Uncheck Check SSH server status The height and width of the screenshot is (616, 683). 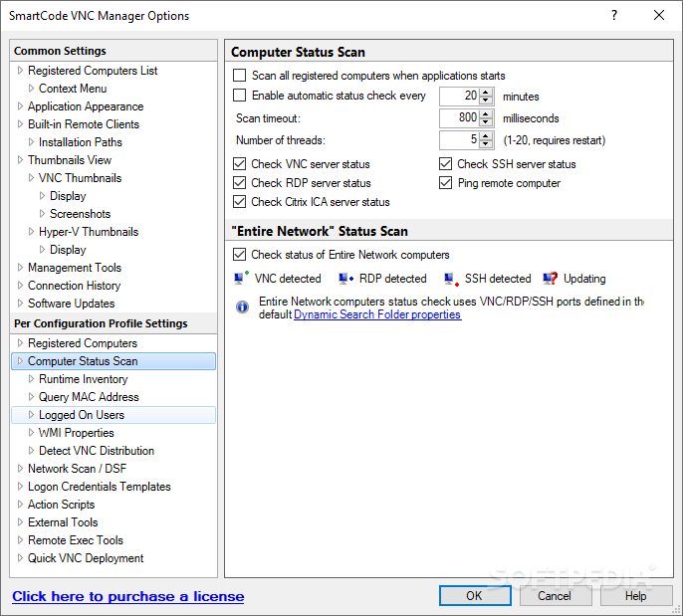click(445, 163)
